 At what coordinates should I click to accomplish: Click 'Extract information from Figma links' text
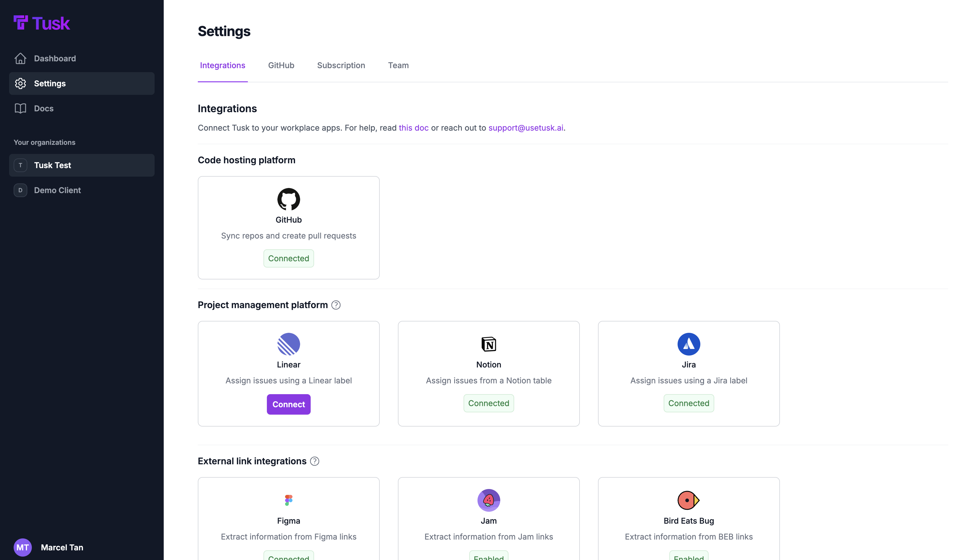289,536
